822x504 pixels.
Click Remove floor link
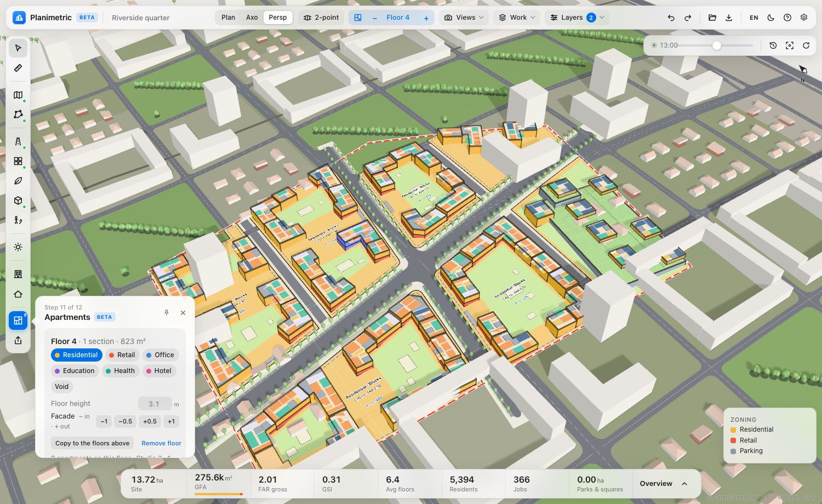click(161, 443)
